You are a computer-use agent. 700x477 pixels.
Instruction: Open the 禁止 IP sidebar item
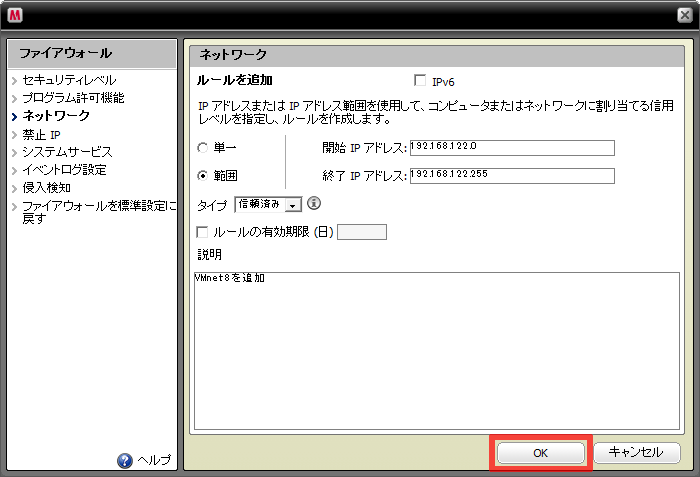pyautogui.click(x=41, y=134)
